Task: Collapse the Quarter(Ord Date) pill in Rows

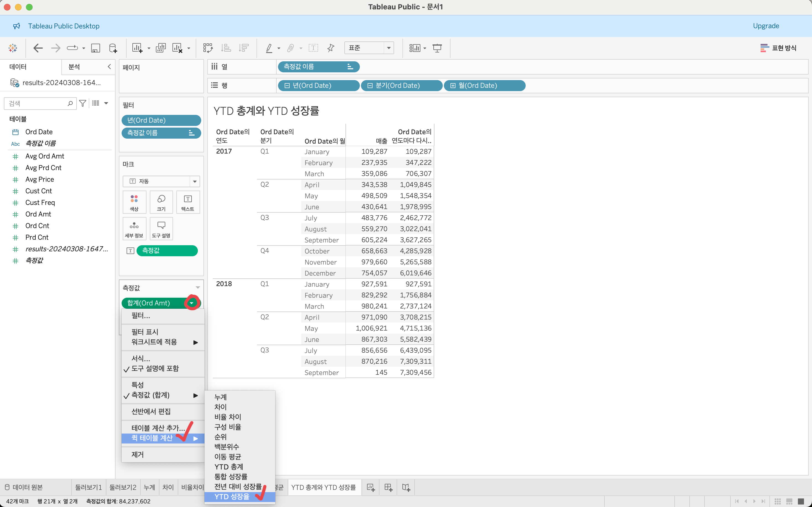Action: 370,86
